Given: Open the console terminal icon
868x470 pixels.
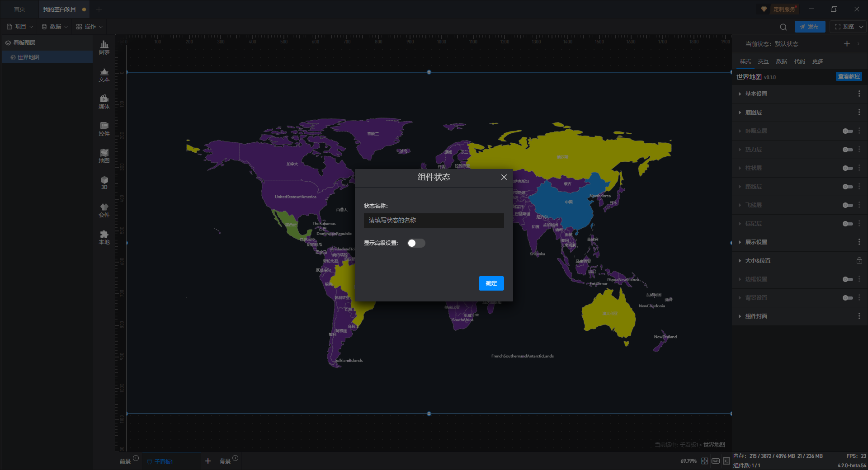Looking at the screenshot, I should (x=726, y=461).
